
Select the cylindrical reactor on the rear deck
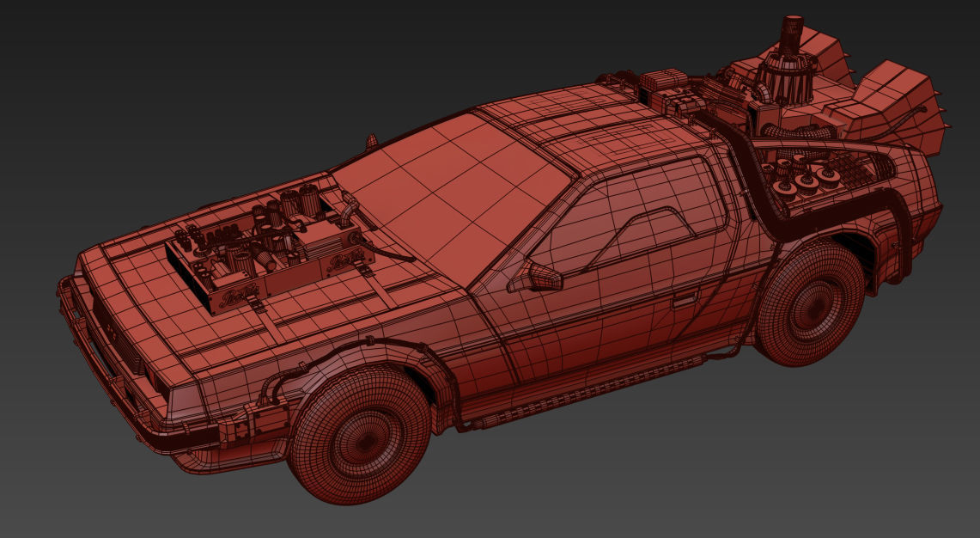pos(788,63)
